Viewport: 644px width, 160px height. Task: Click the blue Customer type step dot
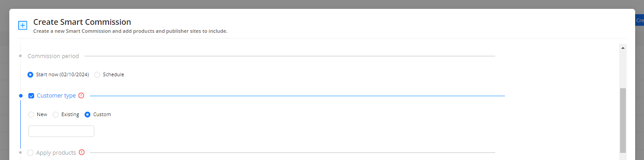20,96
